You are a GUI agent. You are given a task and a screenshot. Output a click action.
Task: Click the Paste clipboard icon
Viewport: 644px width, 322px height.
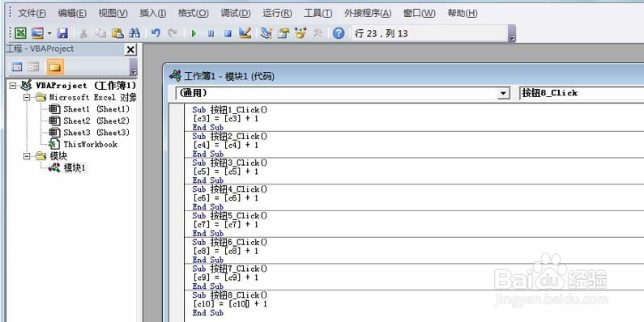point(118,33)
